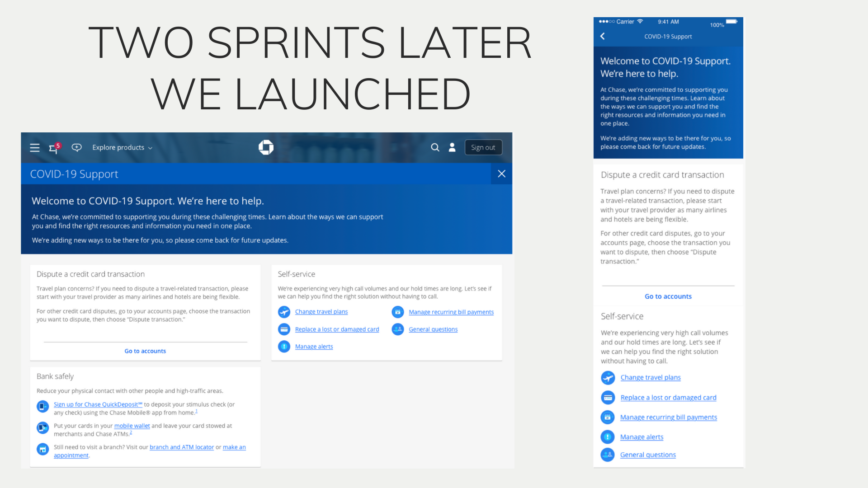Open search via magnifier icon
The width and height of the screenshot is (868, 488).
point(435,147)
